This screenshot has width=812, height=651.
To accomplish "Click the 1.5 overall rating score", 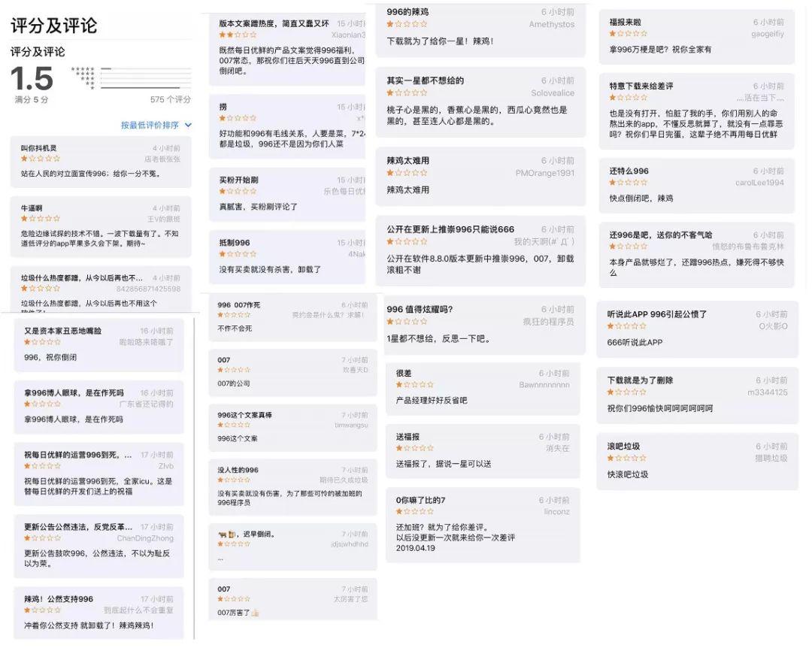I will [x=32, y=79].
